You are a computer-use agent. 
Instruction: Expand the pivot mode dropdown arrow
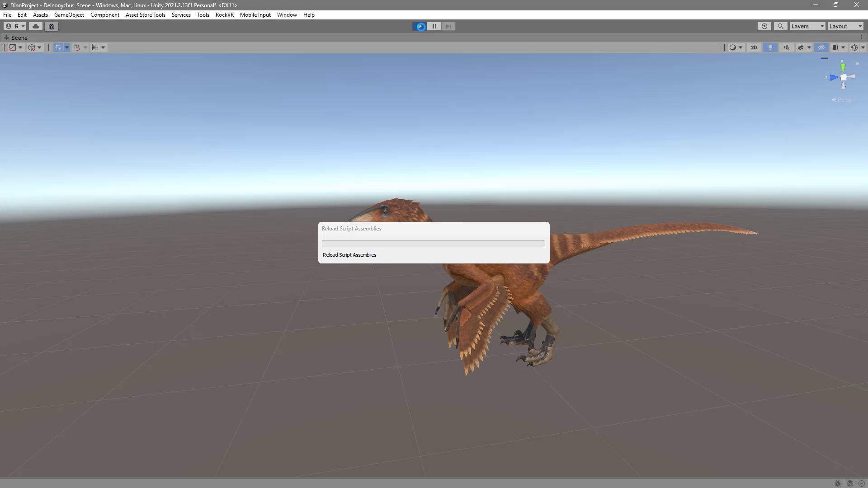(20, 47)
